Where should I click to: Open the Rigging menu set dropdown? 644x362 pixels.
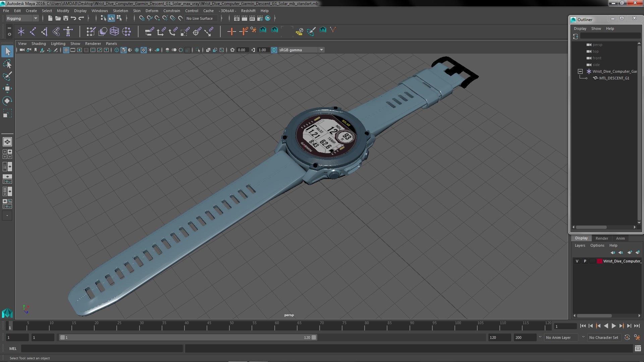click(x=22, y=18)
